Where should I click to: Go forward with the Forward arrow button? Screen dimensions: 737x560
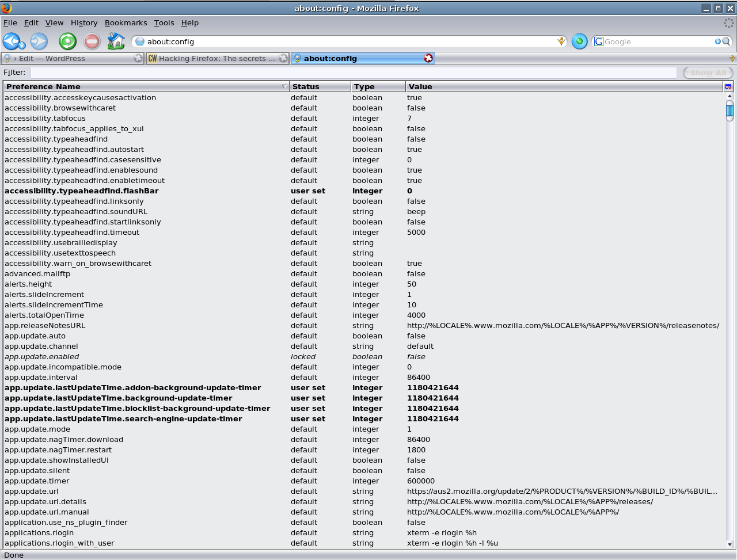pyautogui.click(x=39, y=41)
